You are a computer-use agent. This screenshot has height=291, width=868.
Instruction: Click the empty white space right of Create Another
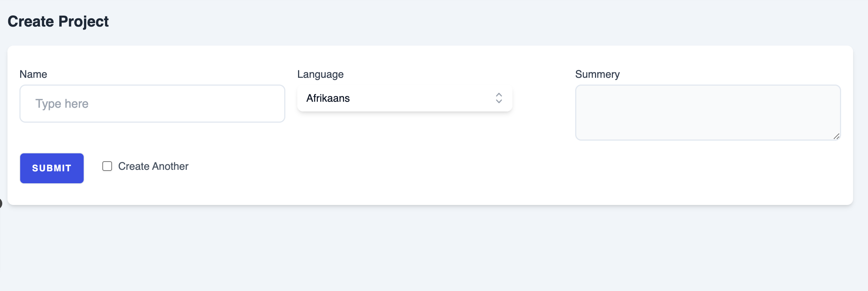pyautogui.click(x=486, y=168)
